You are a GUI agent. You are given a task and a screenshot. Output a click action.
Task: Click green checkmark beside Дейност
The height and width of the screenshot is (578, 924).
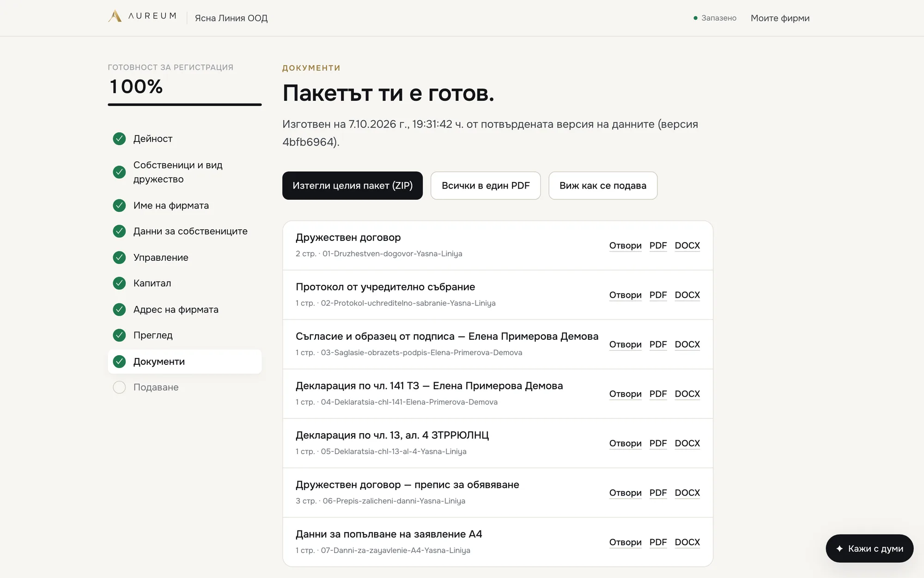pos(119,139)
